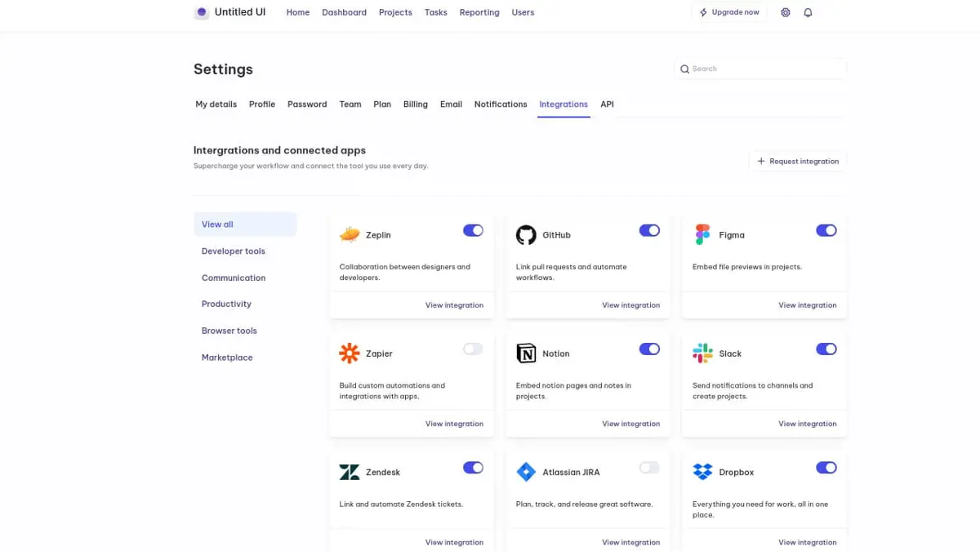
Task: Enable the Atlassian JIRA toggle
Action: click(x=649, y=467)
